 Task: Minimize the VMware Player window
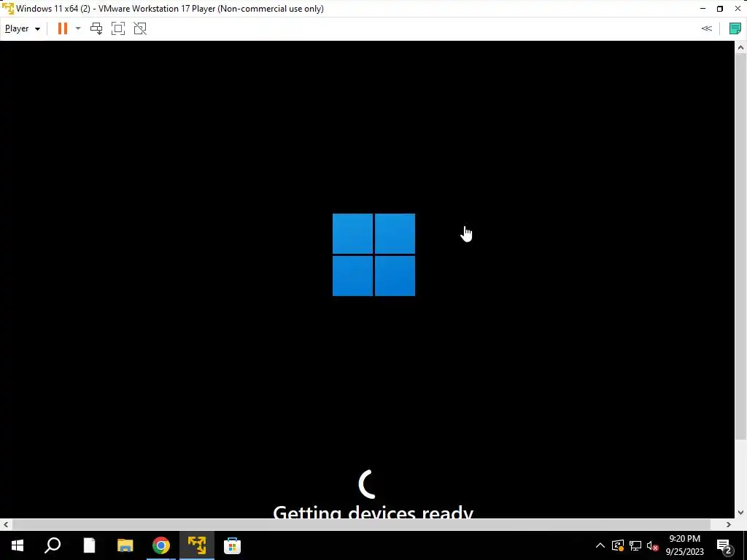coord(703,9)
